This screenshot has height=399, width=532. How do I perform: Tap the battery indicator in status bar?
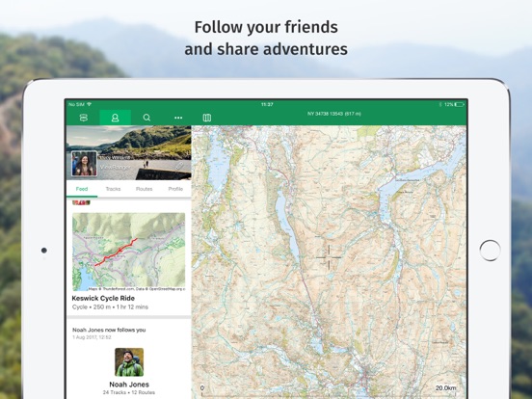459,104
